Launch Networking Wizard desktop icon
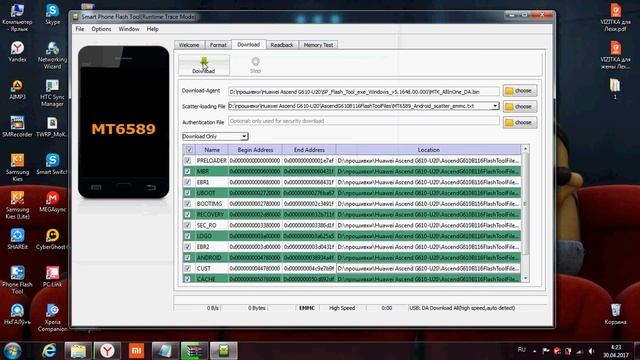The image size is (640, 360). [52, 55]
